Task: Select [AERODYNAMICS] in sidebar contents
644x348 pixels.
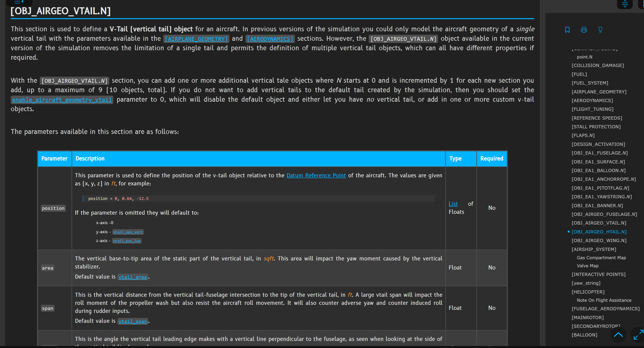Action: [x=592, y=100]
